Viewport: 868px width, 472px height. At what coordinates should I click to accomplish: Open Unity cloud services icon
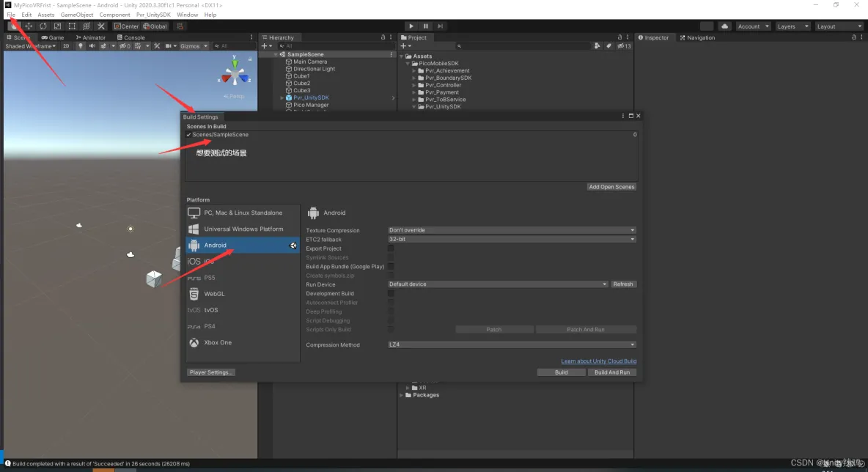click(724, 26)
